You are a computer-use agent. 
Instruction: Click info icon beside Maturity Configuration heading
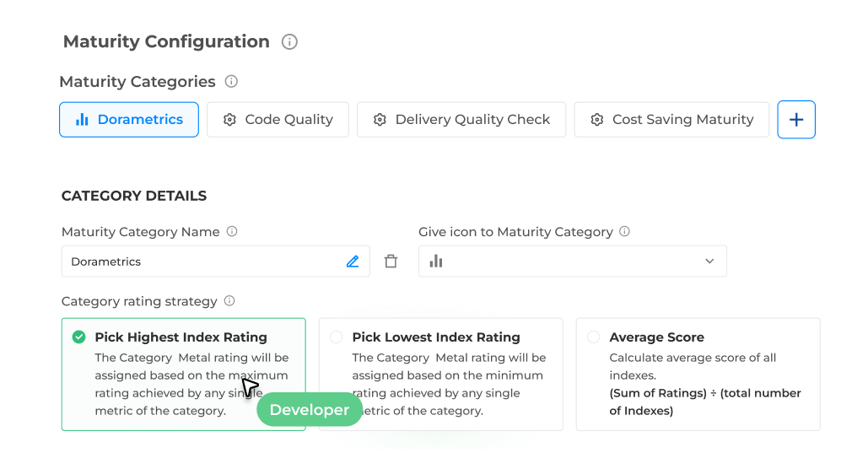[289, 41]
